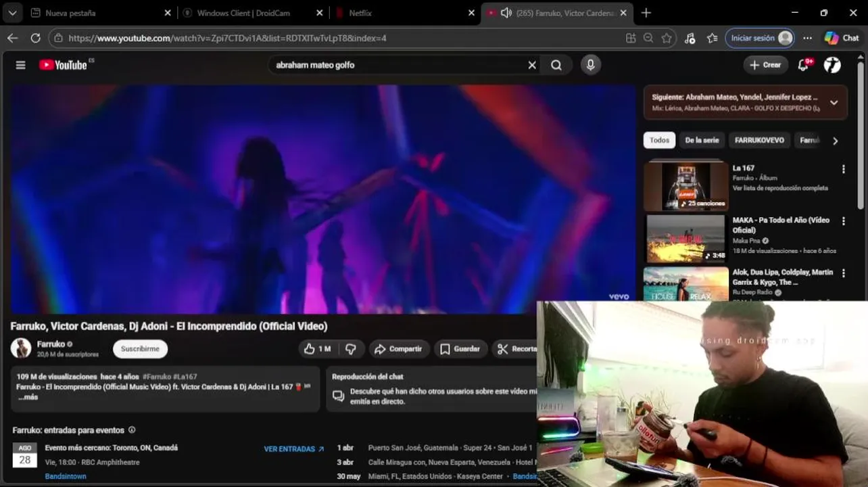Like the video showing 1 M
The height and width of the screenshot is (487, 868).
pos(318,349)
